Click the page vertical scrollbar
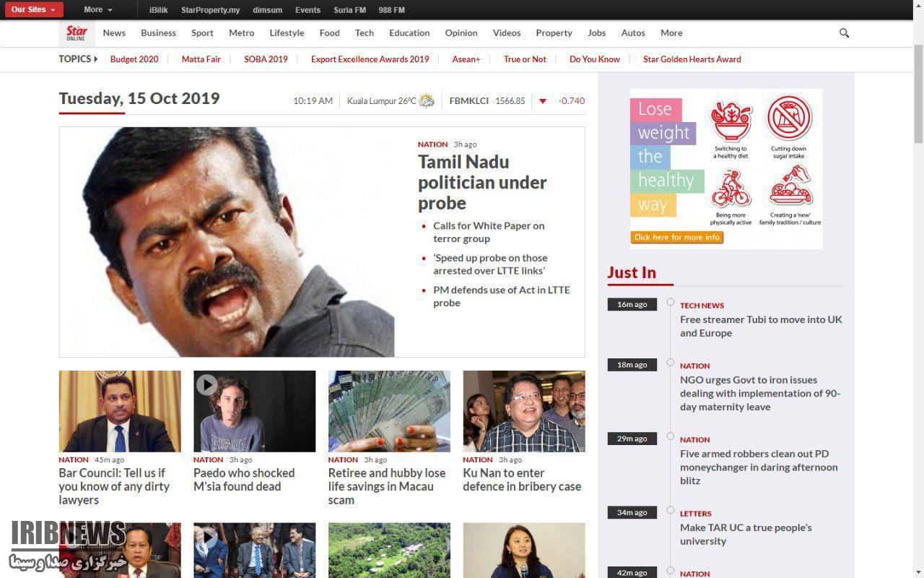 (x=918, y=289)
